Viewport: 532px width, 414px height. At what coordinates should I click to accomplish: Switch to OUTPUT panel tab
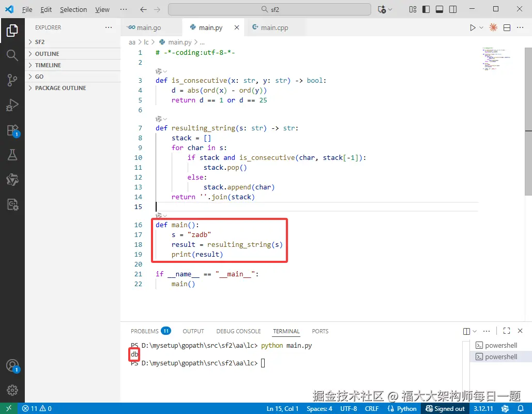193,331
